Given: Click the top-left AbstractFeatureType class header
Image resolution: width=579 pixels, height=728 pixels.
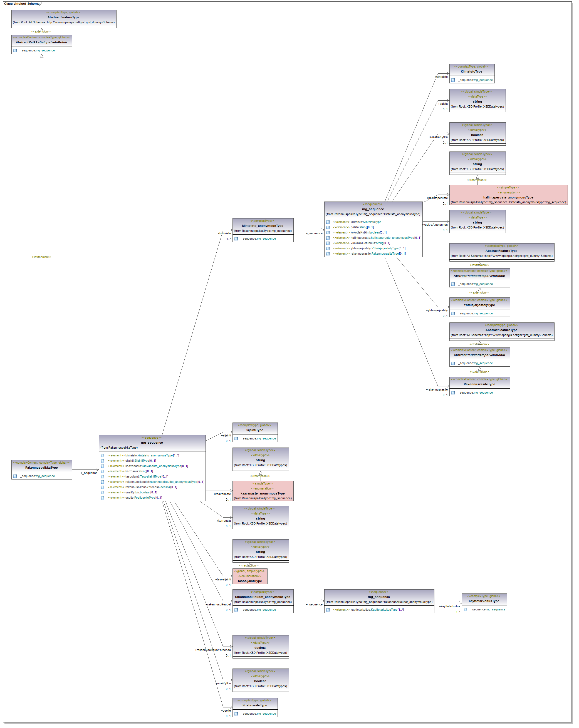Looking at the screenshot, I should (63, 17).
